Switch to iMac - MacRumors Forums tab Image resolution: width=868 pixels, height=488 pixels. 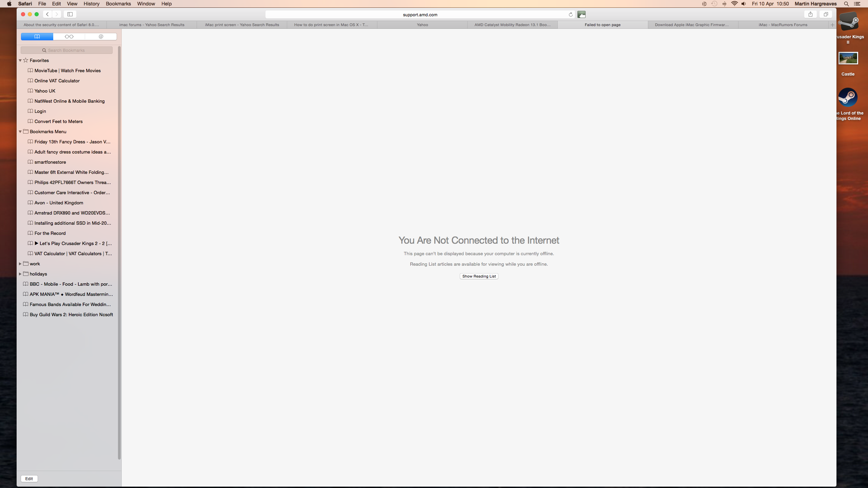(x=783, y=25)
